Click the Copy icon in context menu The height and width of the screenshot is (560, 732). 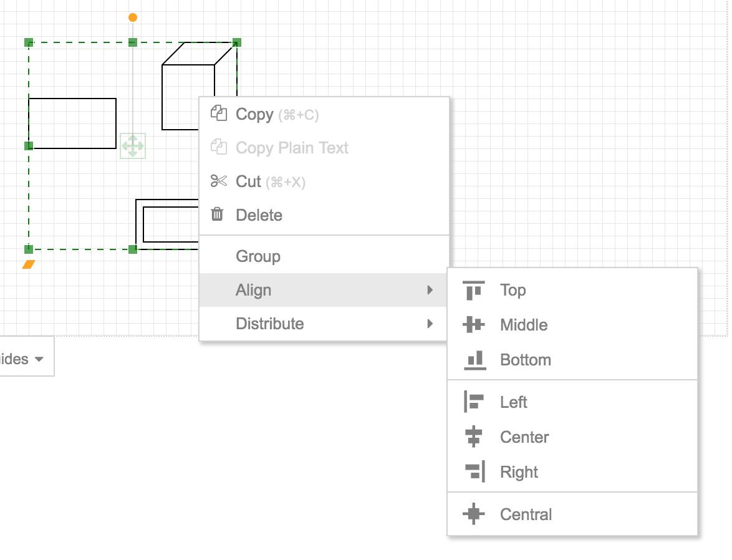pyautogui.click(x=218, y=113)
